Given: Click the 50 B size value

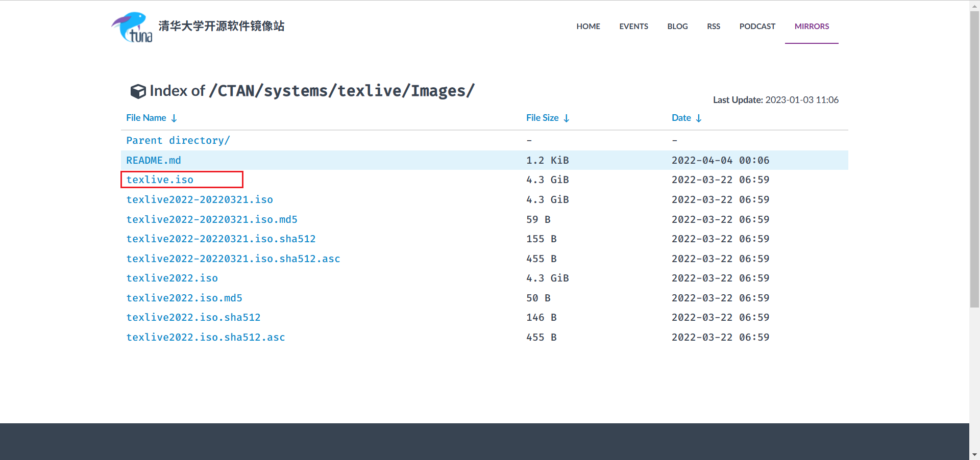Looking at the screenshot, I should (538, 298).
